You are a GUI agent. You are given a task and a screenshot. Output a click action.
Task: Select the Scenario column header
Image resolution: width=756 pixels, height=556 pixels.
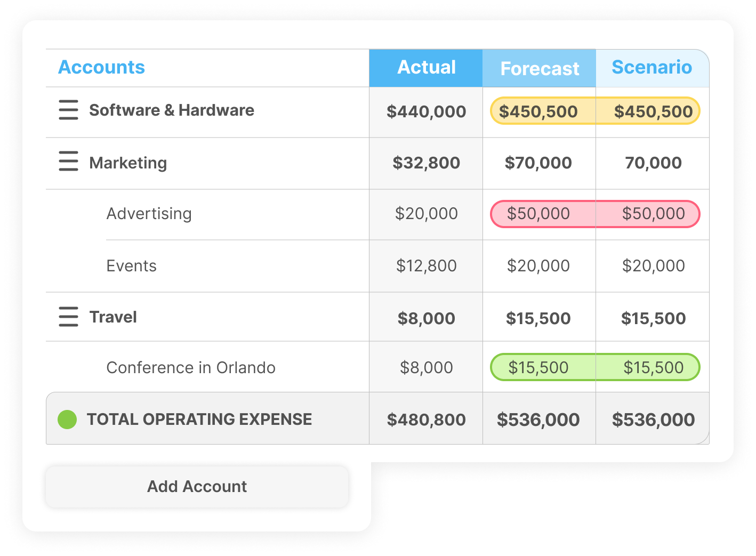652,68
